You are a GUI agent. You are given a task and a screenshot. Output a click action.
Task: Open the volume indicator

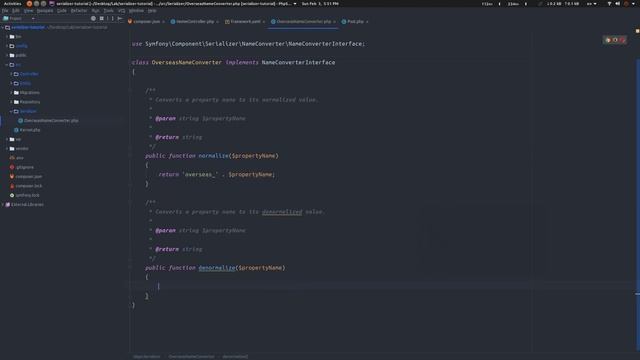(618, 4)
